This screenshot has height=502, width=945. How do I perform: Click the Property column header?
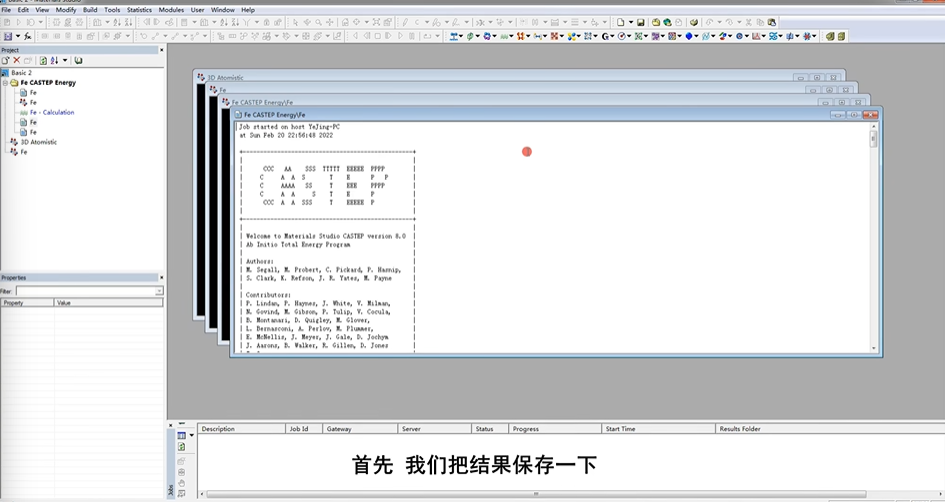point(27,303)
